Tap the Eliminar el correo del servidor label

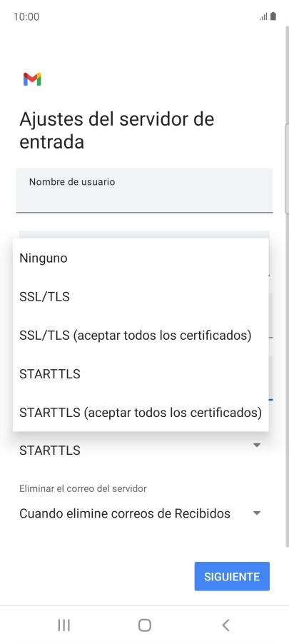[83, 488]
